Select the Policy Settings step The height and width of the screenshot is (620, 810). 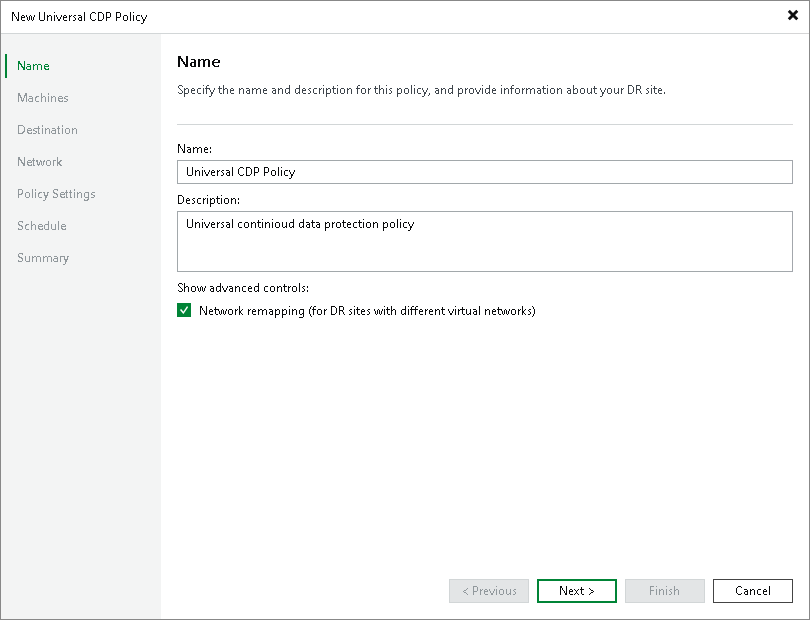click(55, 193)
